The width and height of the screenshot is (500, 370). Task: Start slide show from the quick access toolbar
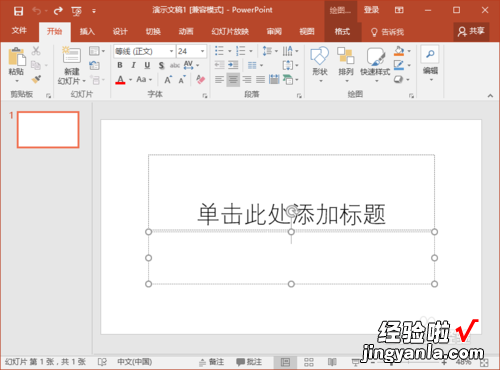click(76, 11)
